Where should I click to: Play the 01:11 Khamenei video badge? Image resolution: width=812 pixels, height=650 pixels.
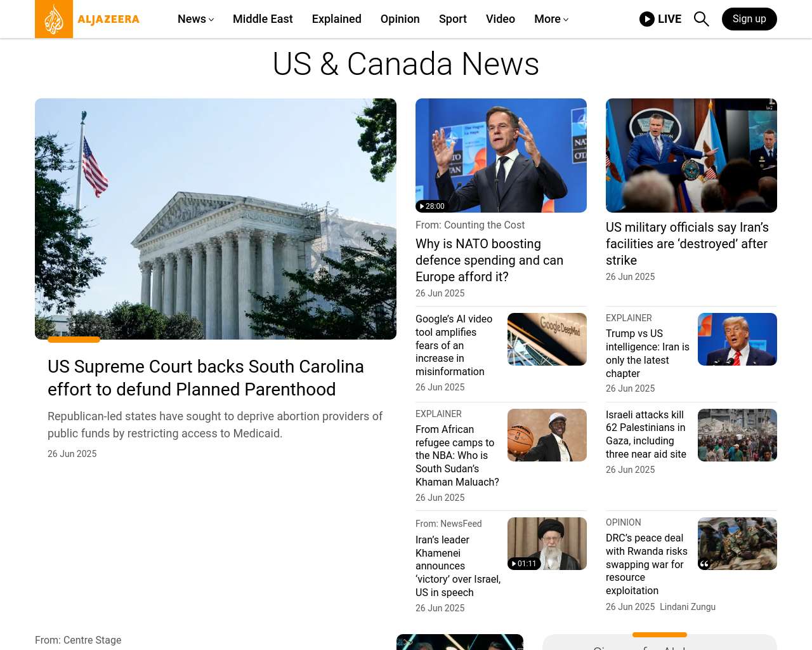click(524, 564)
